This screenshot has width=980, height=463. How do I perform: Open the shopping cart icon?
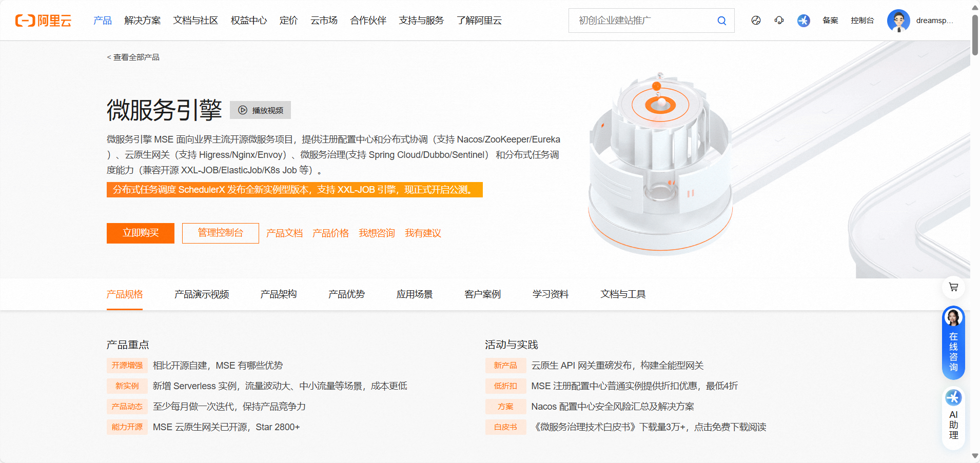click(953, 287)
